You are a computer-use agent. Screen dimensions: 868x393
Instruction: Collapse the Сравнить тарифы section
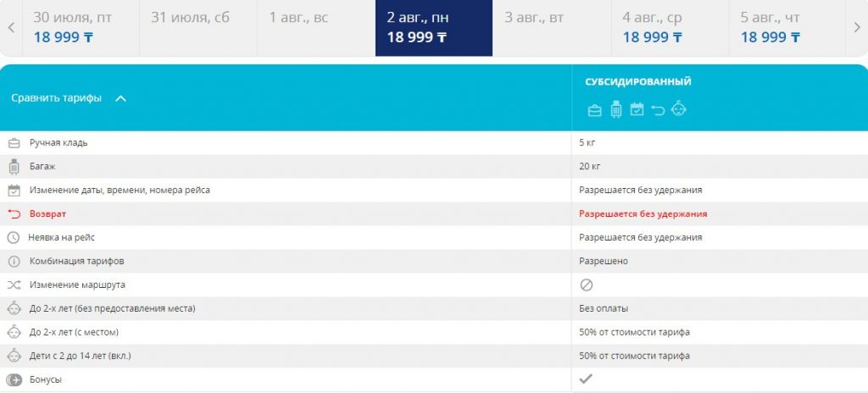pyautogui.click(x=120, y=98)
